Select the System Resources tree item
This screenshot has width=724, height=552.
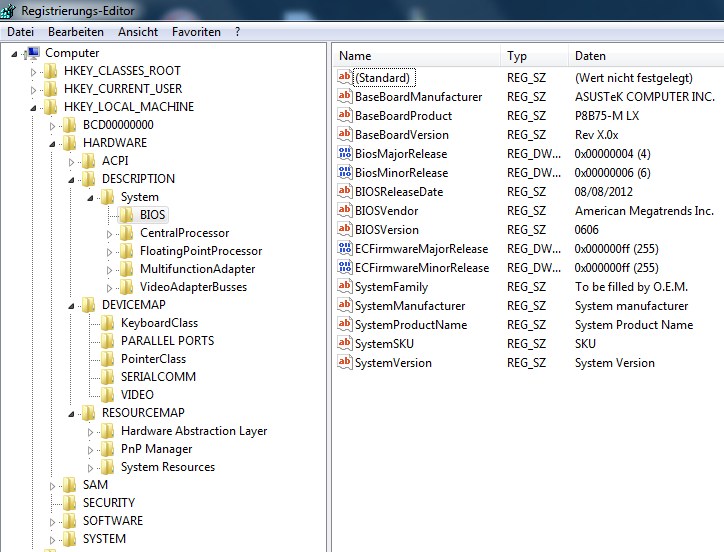pos(168,467)
